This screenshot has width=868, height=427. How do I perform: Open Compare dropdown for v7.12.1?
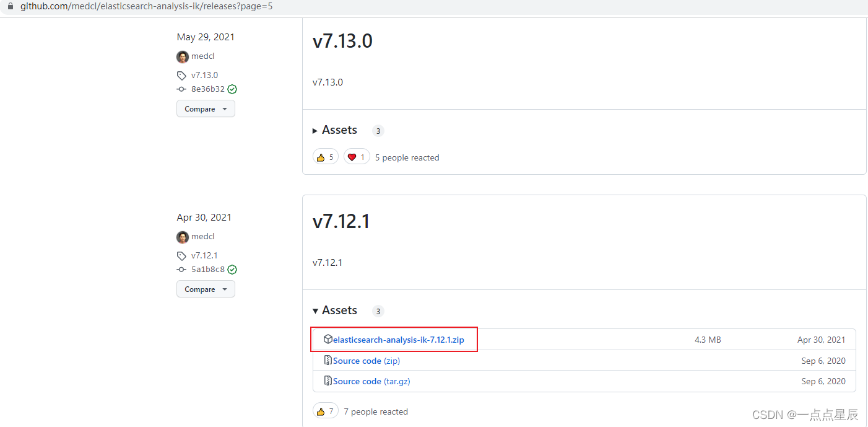[206, 289]
